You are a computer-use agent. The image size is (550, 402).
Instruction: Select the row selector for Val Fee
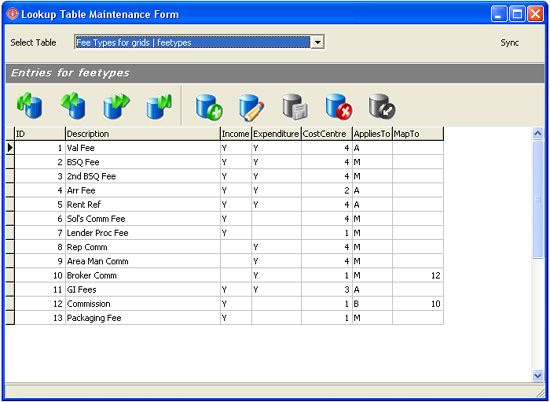pyautogui.click(x=10, y=148)
